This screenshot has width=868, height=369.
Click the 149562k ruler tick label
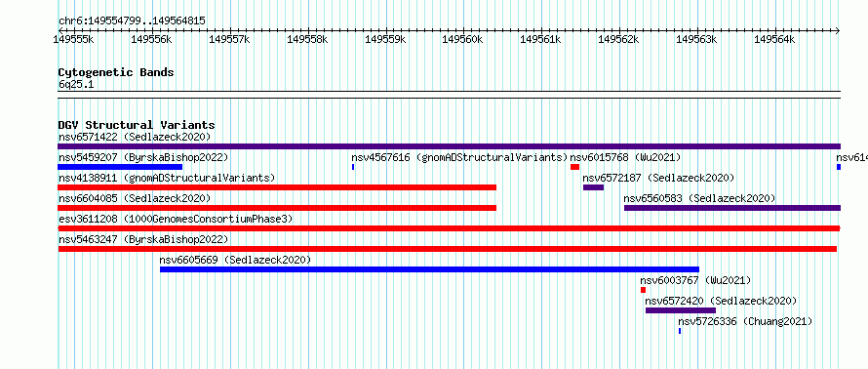click(619, 39)
